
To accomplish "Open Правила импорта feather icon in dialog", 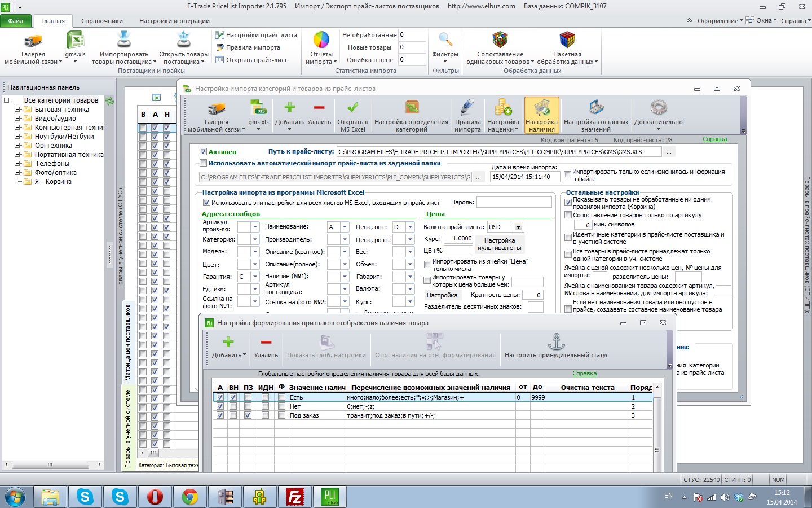I will coord(467,116).
